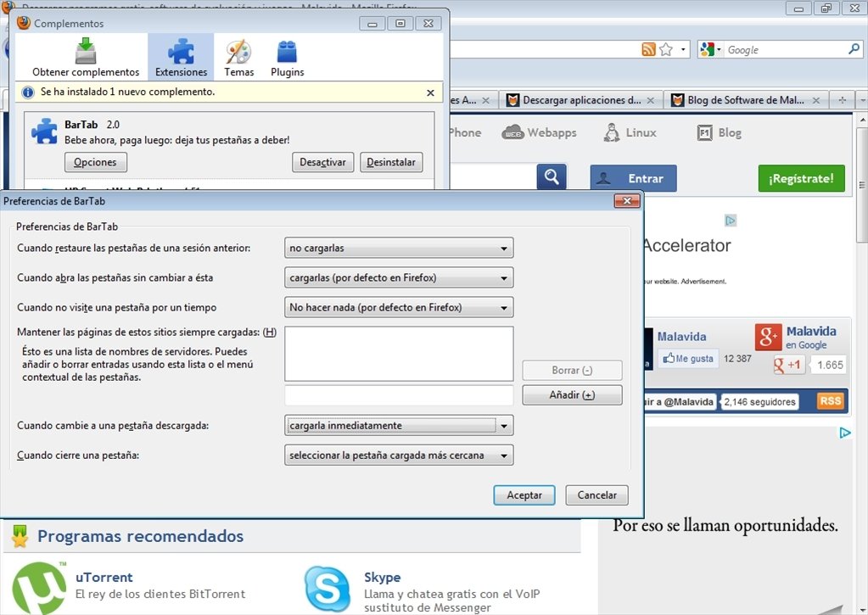This screenshot has width=868, height=615.
Task: Click the BarTab puzzle piece icon
Action: (x=44, y=131)
